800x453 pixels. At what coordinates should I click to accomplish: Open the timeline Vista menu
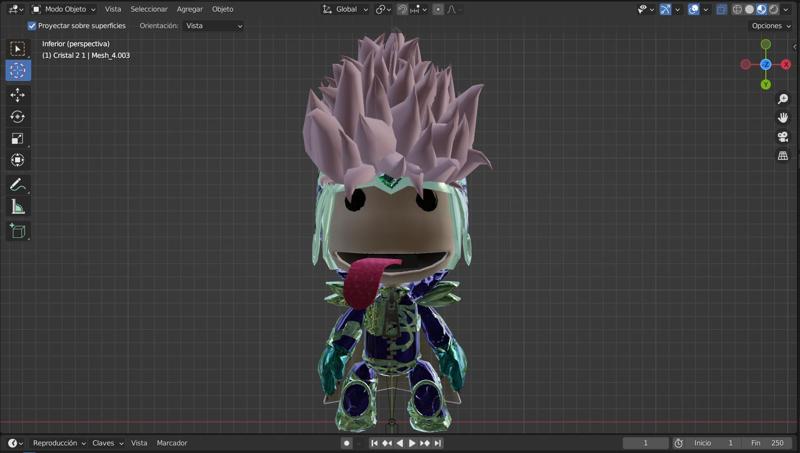click(x=139, y=443)
